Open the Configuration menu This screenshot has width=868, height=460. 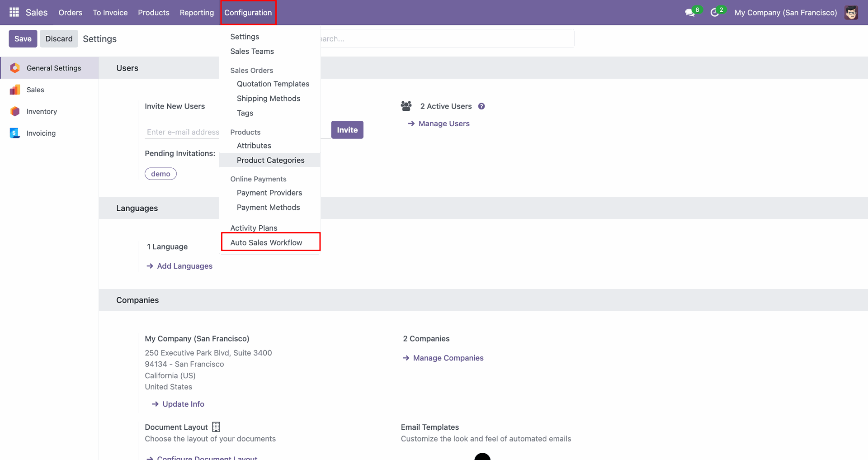click(x=248, y=13)
